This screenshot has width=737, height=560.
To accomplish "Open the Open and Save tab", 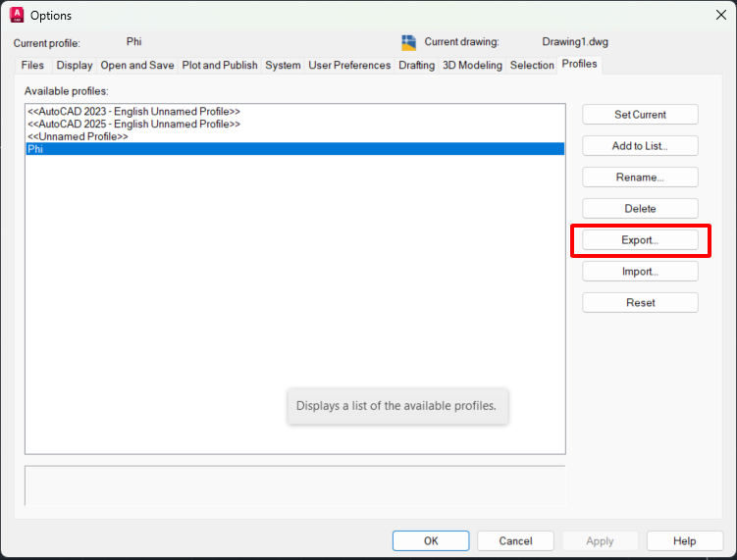I will [x=137, y=65].
